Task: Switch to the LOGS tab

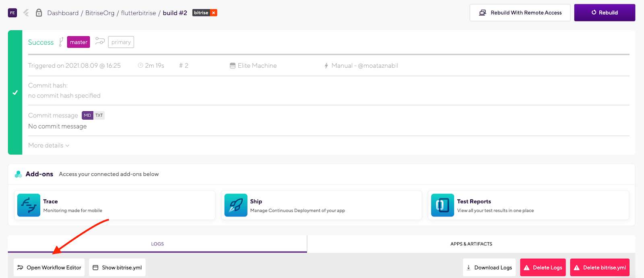Action: tap(157, 244)
